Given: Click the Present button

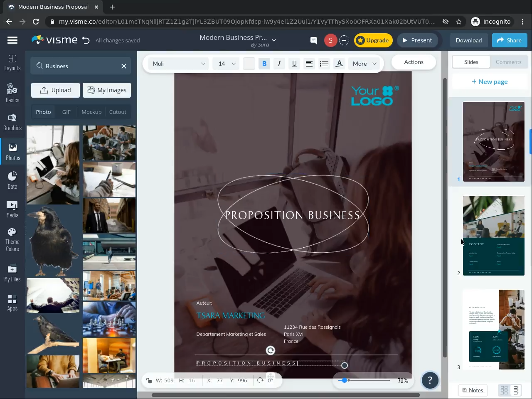Looking at the screenshot, I should point(417,40).
